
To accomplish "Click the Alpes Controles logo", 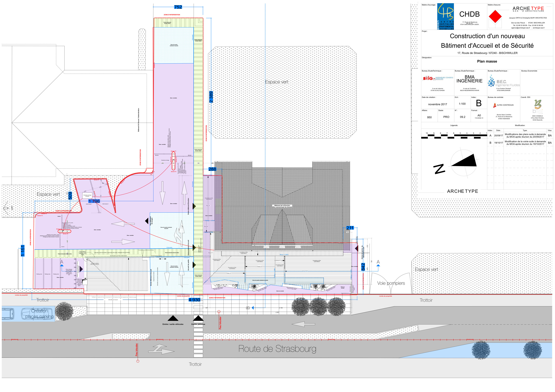I will tap(504, 105).
